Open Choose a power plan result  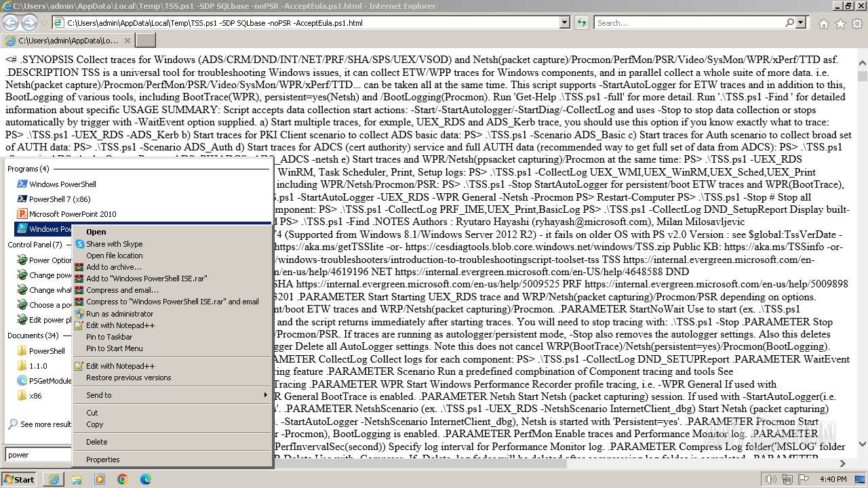pos(45,305)
